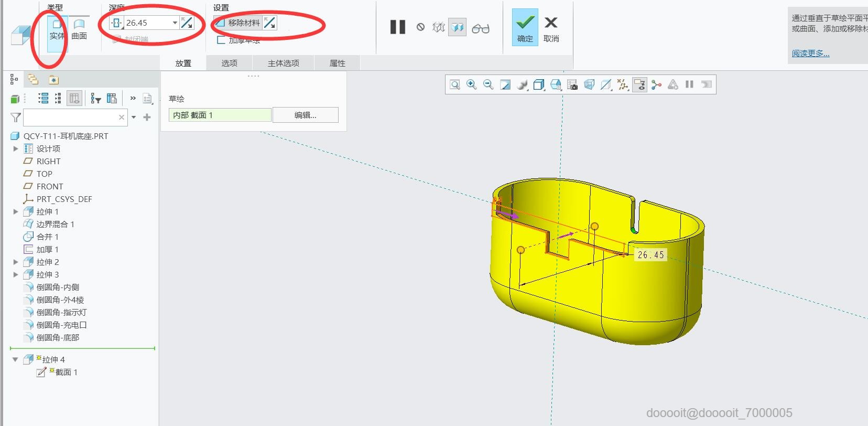Open the model tree settings menu
The image size is (868, 426).
[147, 98]
